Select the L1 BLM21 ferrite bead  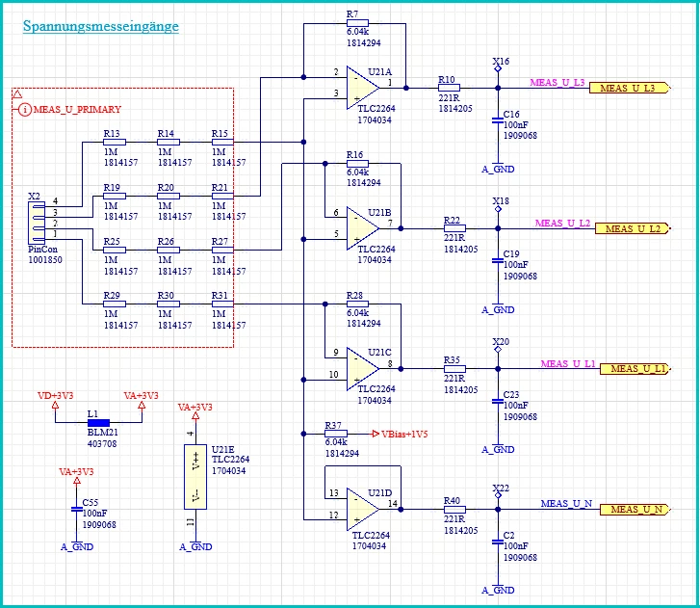tap(98, 423)
